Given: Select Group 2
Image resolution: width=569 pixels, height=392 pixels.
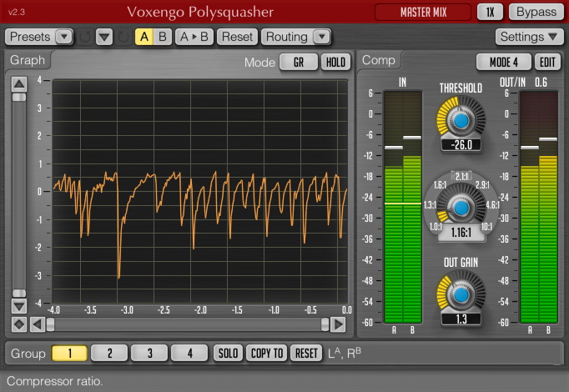Looking at the screenshot, I should click(109, 353).
